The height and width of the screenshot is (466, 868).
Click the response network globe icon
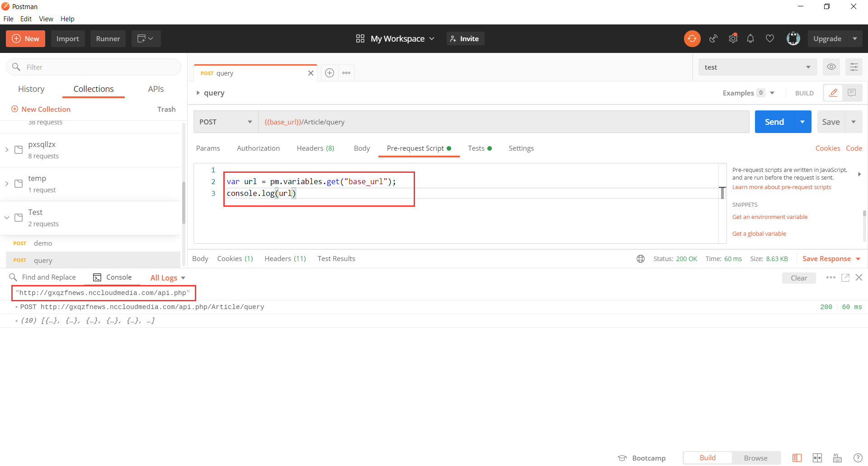[641, 259]
